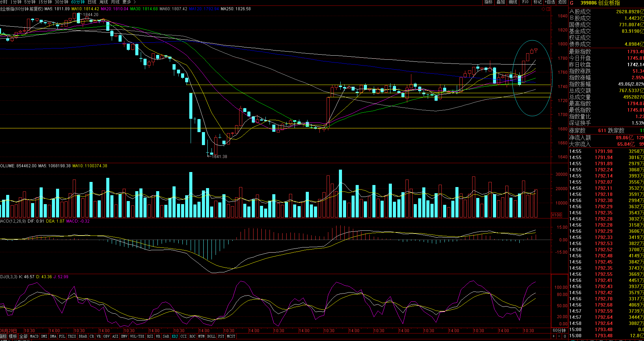This screenshot has height=341, width=644.
Task: Select the MTM indicator tab
Action: pyautogui.click(x=201, y=336)
